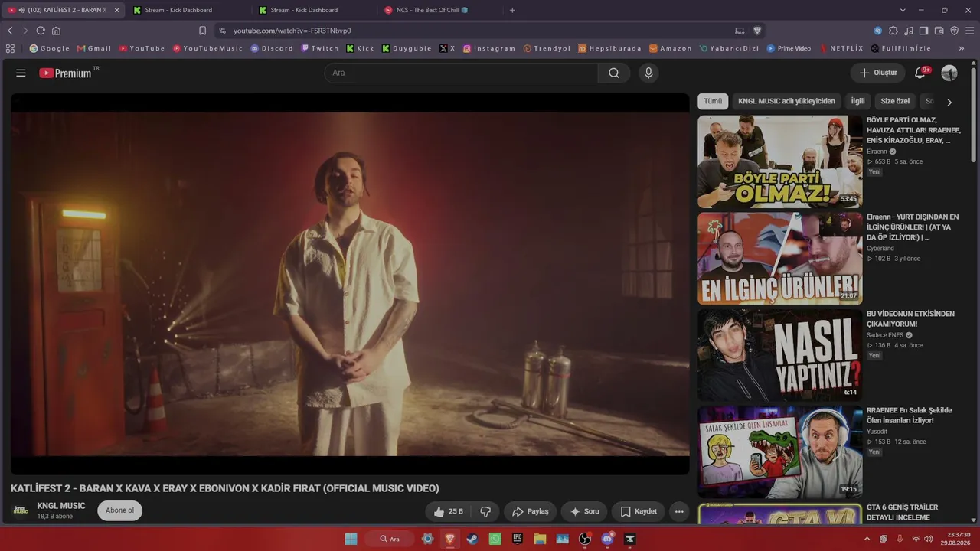Go back in the browser
This screenshot has height=551, width=980.
(x=10, y=31)
